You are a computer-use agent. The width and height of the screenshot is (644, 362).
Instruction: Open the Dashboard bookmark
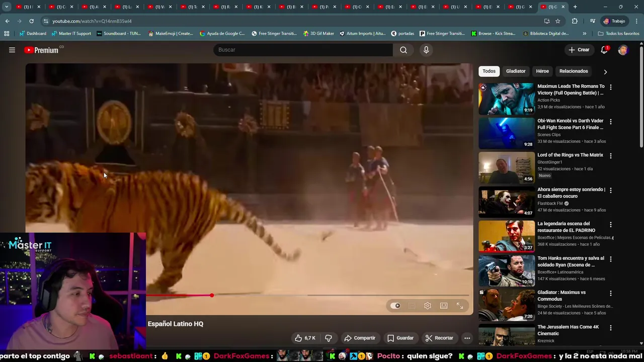(x=33, y=34)
